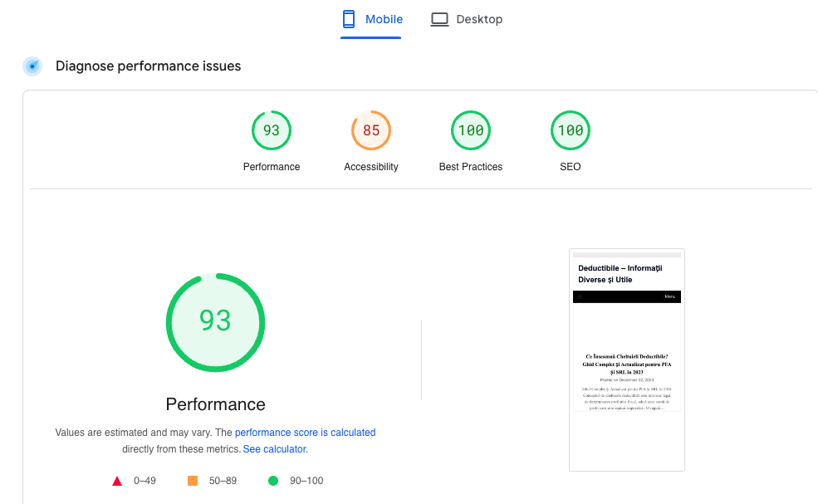The image size is (818, 504).
Task: Switch to the Desktop tab label
Action: (x=479, y=19)
